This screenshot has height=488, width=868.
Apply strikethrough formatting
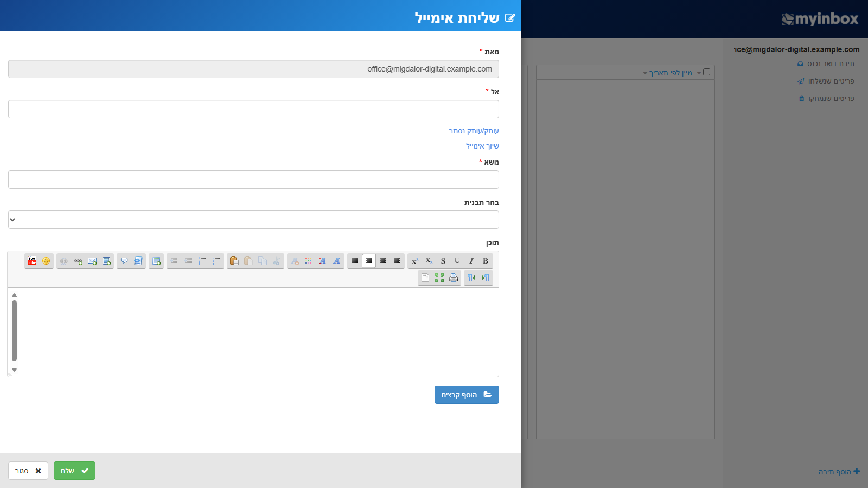[x=443, y=261]
